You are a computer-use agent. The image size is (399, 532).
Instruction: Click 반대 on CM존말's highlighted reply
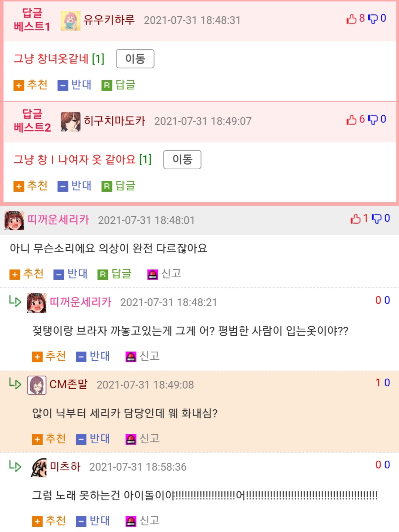(93, 439)
